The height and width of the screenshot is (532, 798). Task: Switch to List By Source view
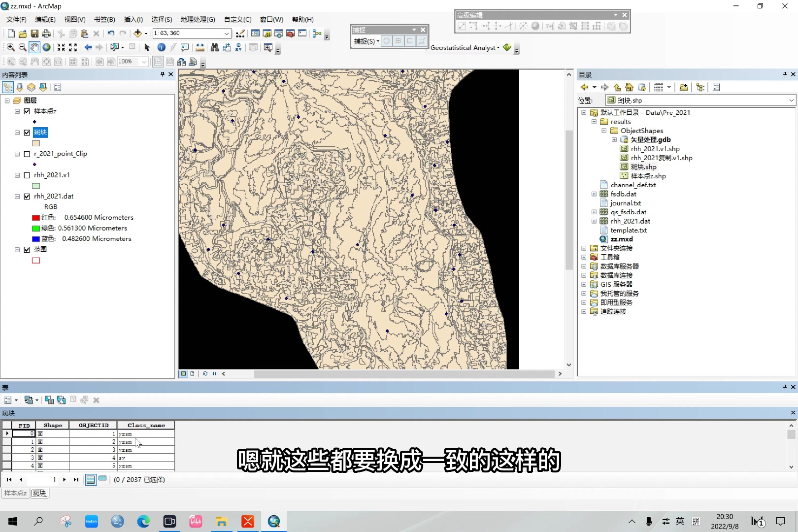(20, 87)
